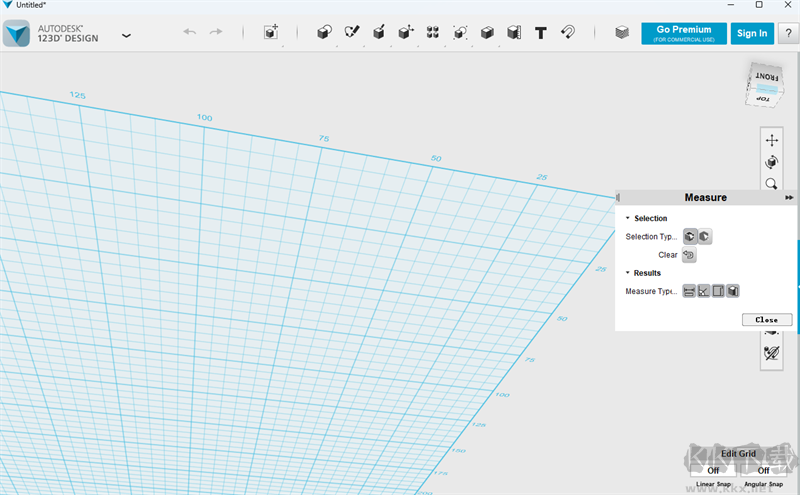This screenshot has width=800, height=495.
Task: Click the Clear selection icon
Action: point(689,255)
